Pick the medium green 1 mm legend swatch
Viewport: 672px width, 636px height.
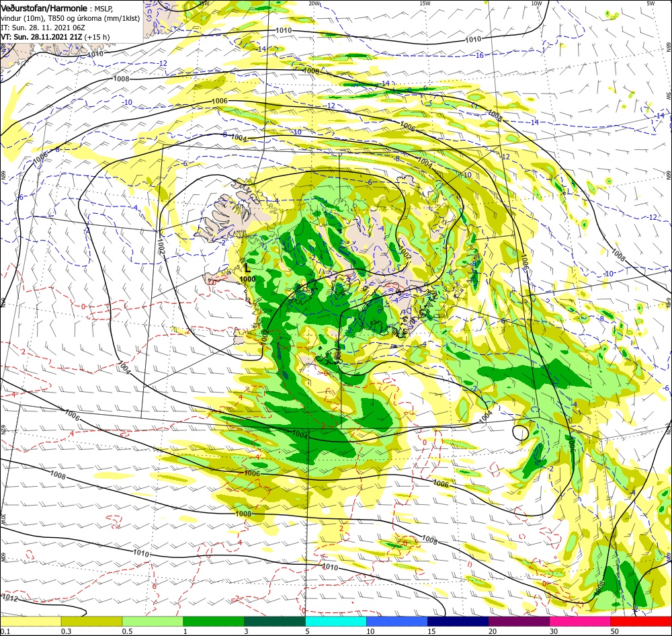(214, 621)
